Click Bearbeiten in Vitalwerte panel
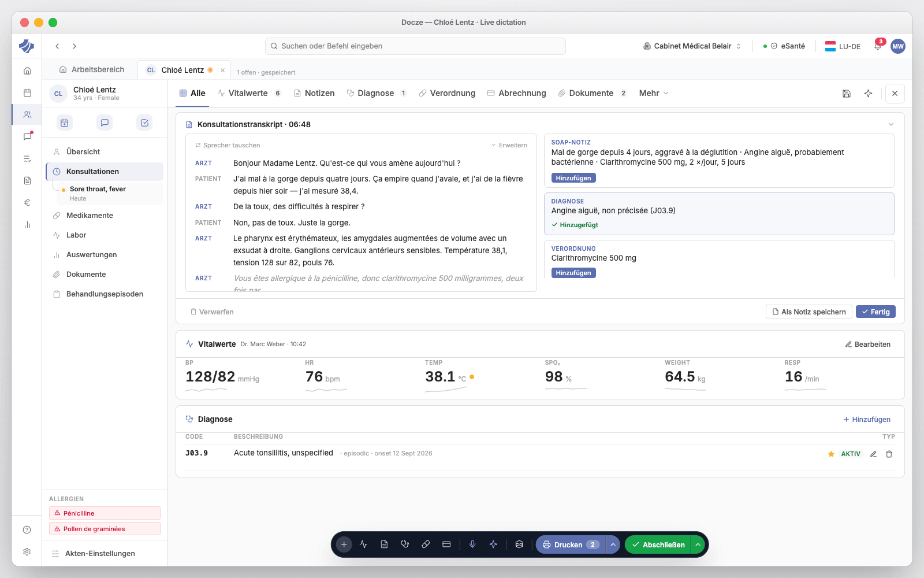 868,344
